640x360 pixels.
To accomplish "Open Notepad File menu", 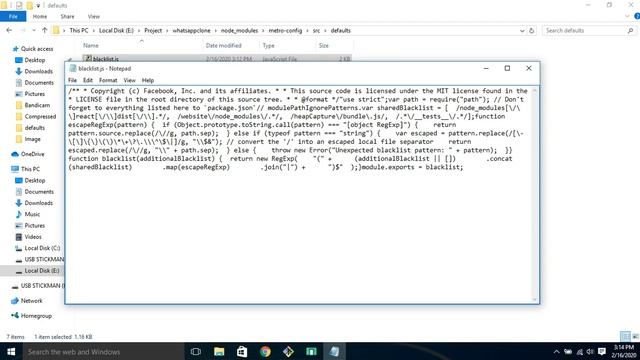I will click(72, 80).
